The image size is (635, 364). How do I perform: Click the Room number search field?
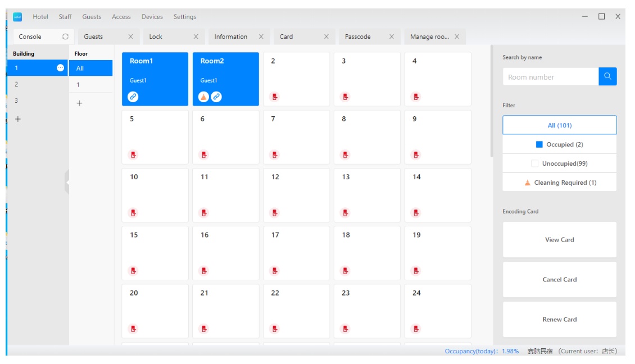pyautogui.click(x=550, y=77)
